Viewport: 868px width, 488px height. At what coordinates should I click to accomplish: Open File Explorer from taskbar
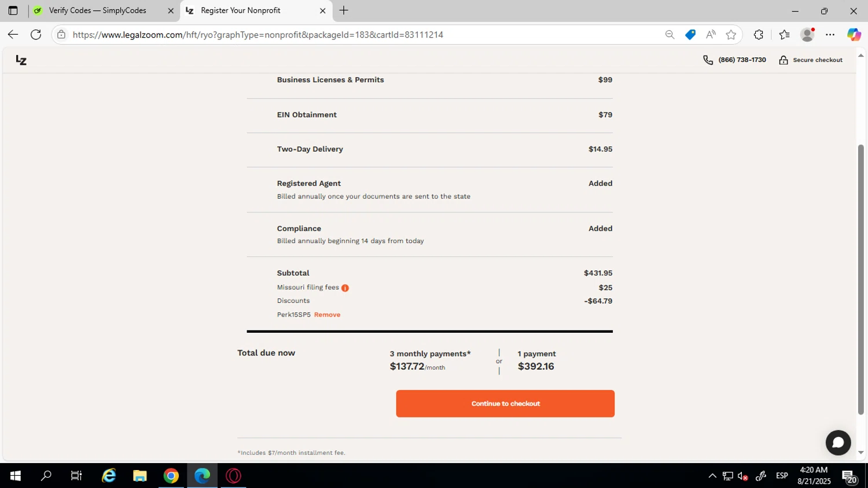point(140,476)
